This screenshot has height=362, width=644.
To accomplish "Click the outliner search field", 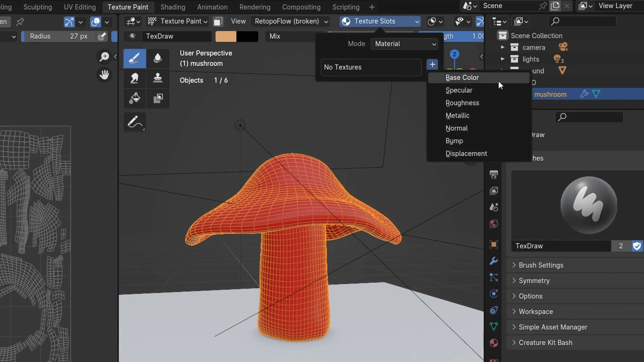I will (x=582, y=21).
